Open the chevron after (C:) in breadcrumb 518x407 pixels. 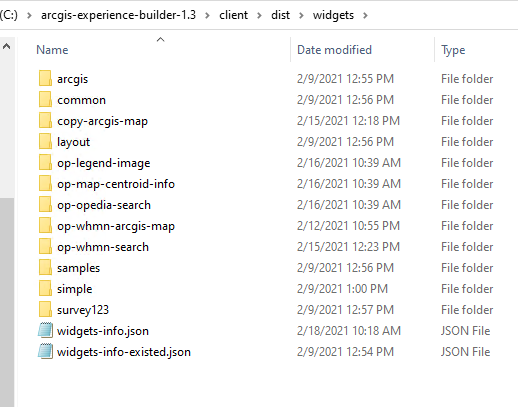[x=29, y=15]
